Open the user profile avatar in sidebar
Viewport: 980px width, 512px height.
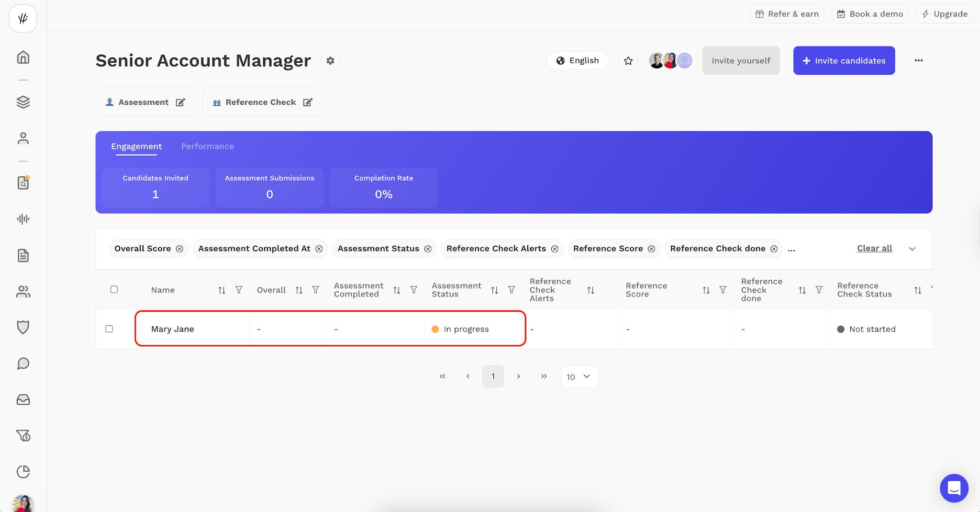pos(23,503)
